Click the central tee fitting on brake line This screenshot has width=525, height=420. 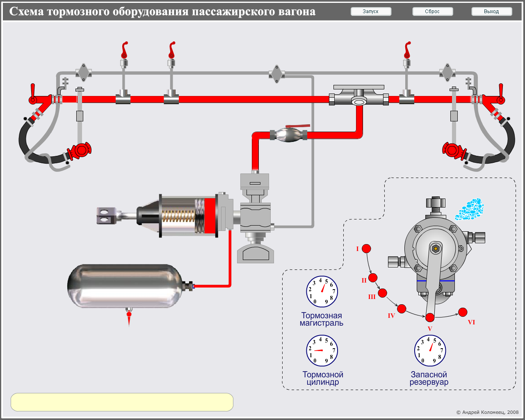coord(359,96)
